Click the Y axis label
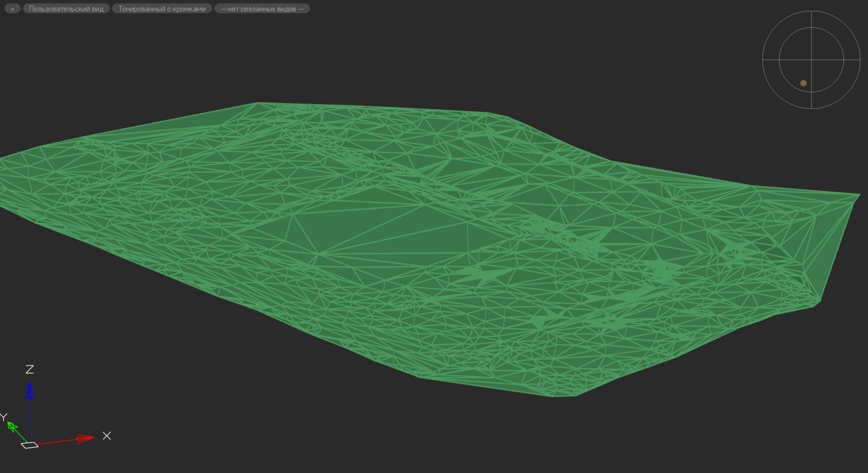 click(x=3, y=417)
